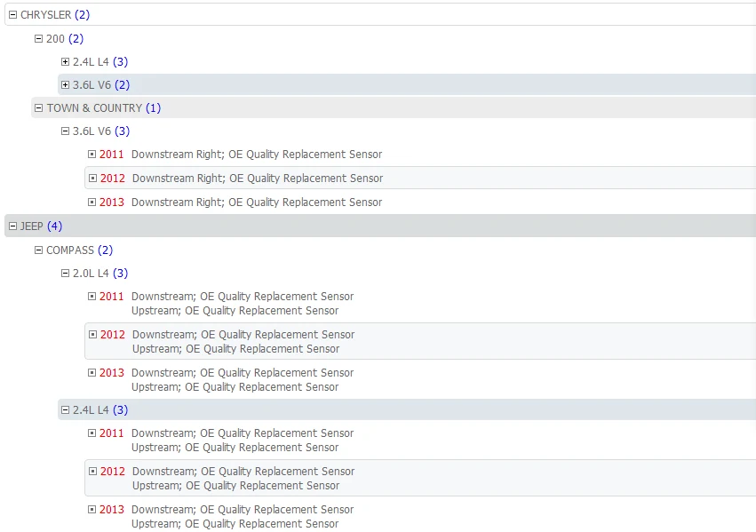Click year 2013 under Compass 2.4L L4
The image size is (756, 532).
click(x=111, y=509)
